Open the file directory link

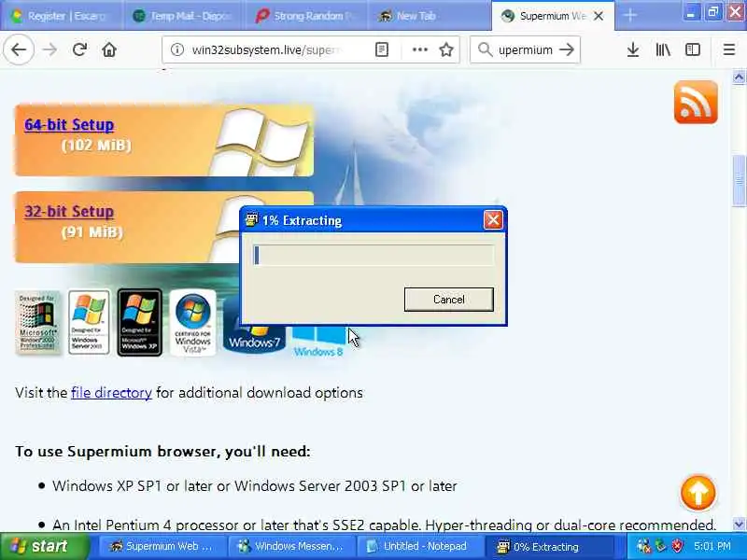111,393
